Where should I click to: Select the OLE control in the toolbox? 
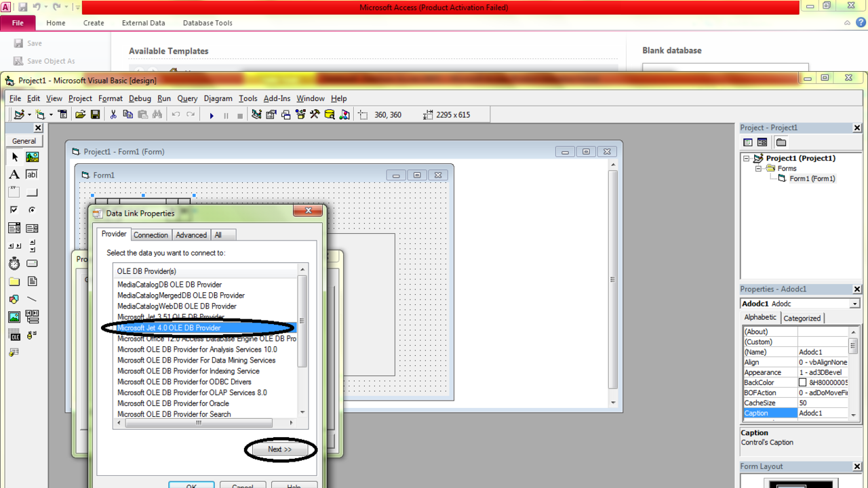[14, 334]
